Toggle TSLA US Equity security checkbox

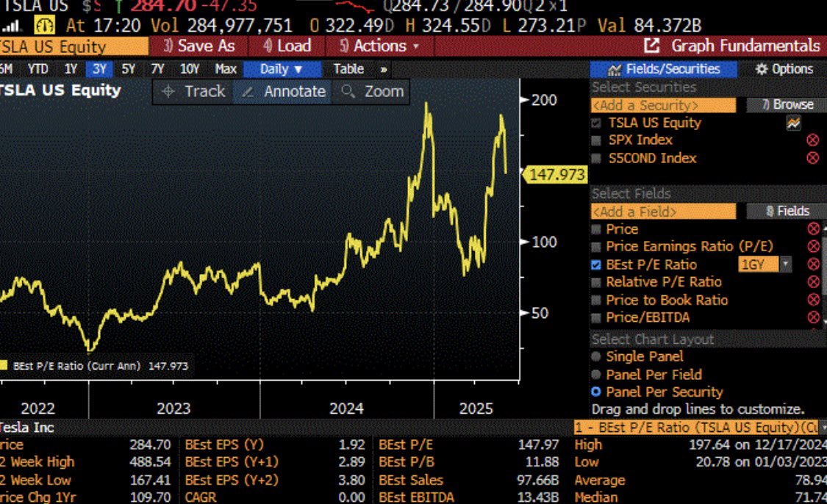596,123
